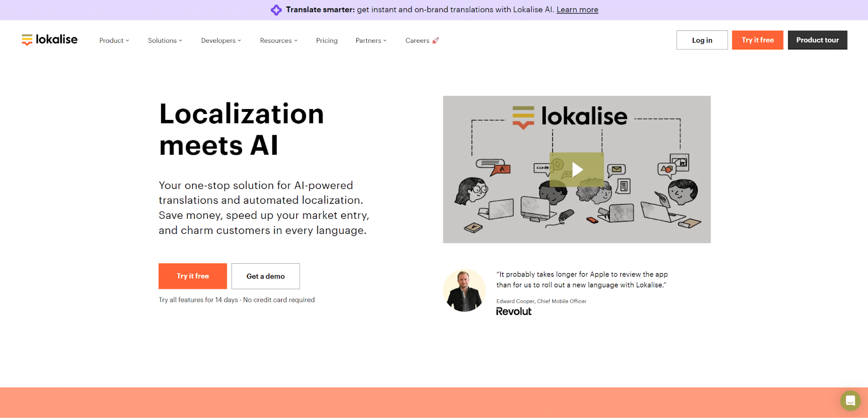Open the Pricing page
The height and width of the screenshot is (418, 868).
click(327, 41)
